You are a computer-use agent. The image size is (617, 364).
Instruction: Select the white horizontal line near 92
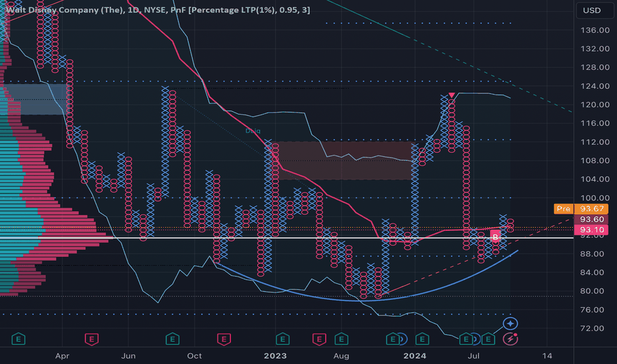tap(287, 238)
